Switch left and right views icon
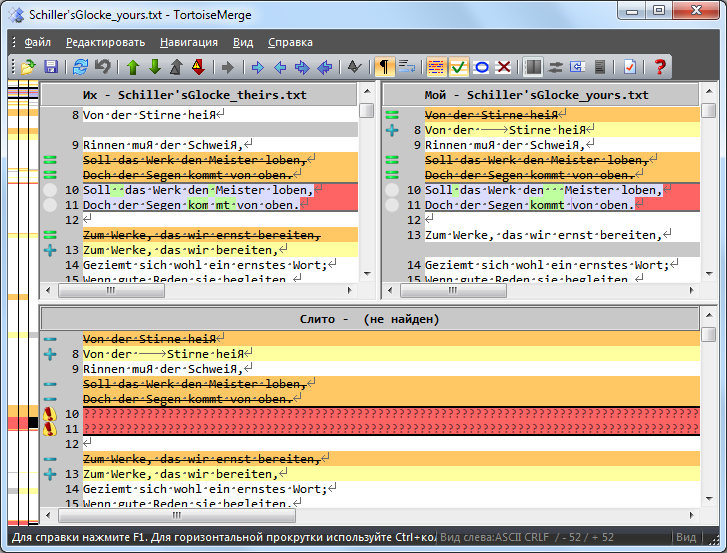 point(555,67)
